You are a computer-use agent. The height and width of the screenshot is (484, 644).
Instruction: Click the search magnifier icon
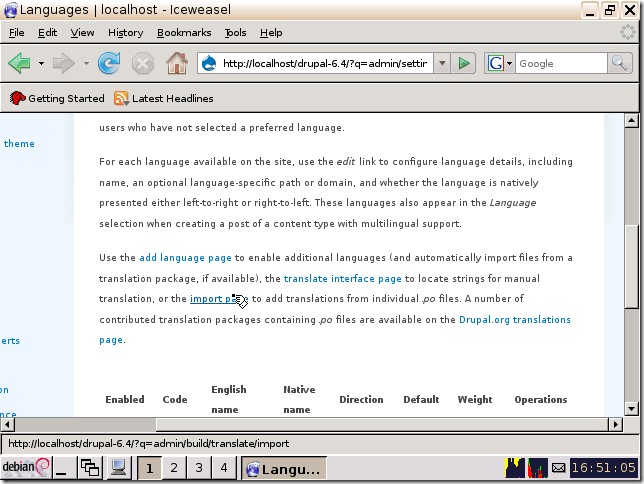coord(619,63)
